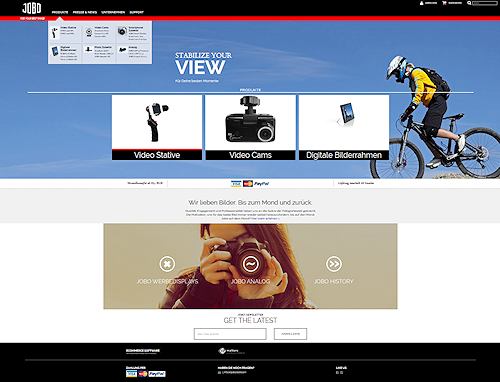Screen dimensions: 500x382
Task: Click the Digitale Bilderrahmen label bar
Action: [x=344, y=155]
